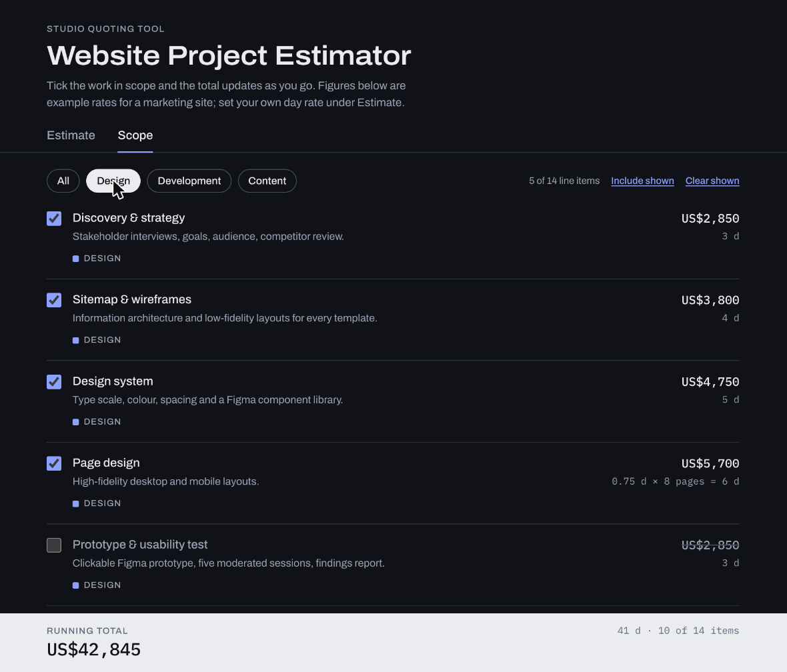Click the Discovery & strategy title

[x=129, y=218]
